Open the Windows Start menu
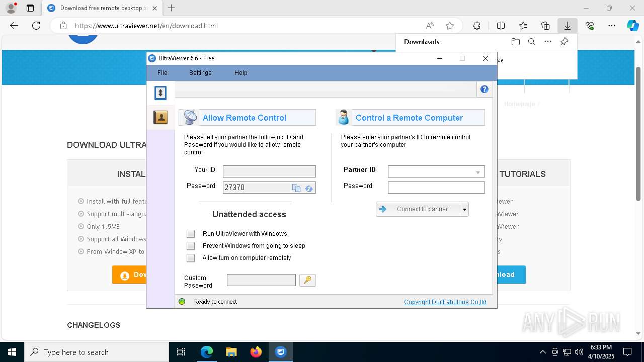Image resolution: width=644 pixels, height=362 pixels. [x=12, y=352]
